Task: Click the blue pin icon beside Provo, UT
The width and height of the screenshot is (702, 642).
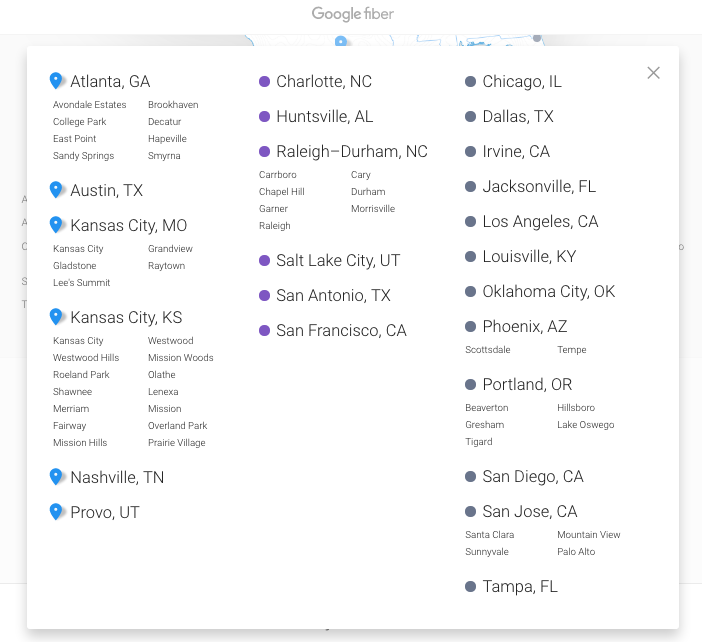Action: [56, 512]
